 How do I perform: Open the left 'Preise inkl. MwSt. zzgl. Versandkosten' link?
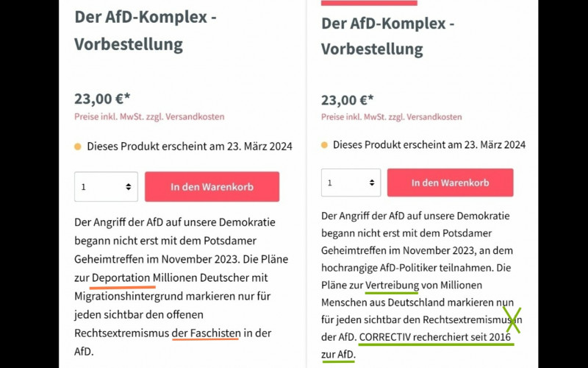pyautogui.click(x=149, y=117)
